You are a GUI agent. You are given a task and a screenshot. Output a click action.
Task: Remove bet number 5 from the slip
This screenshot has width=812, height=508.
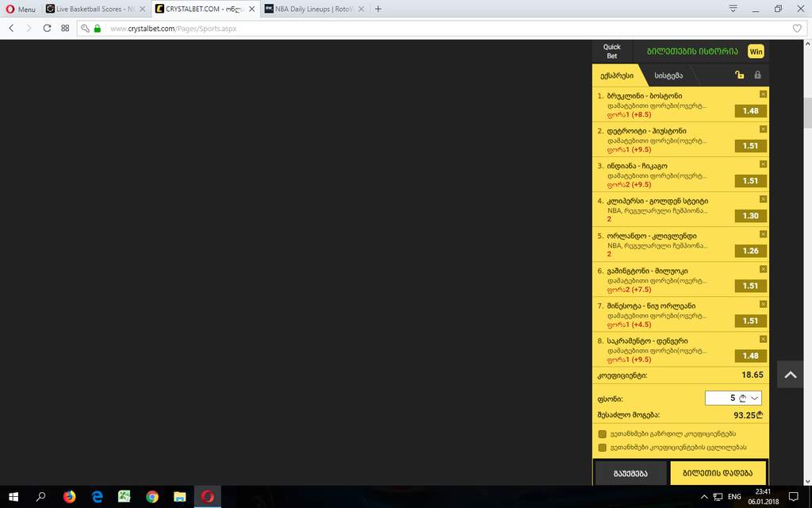pos(763,234)
